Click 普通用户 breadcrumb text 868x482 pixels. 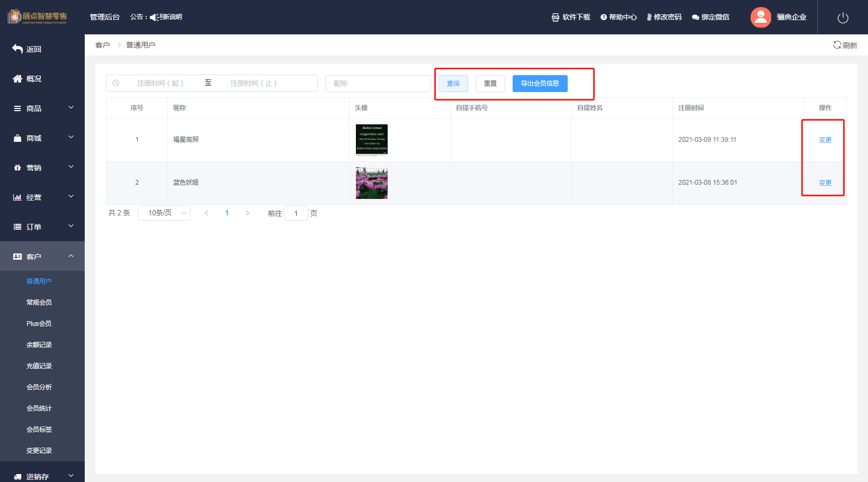(x=141, y=45)
